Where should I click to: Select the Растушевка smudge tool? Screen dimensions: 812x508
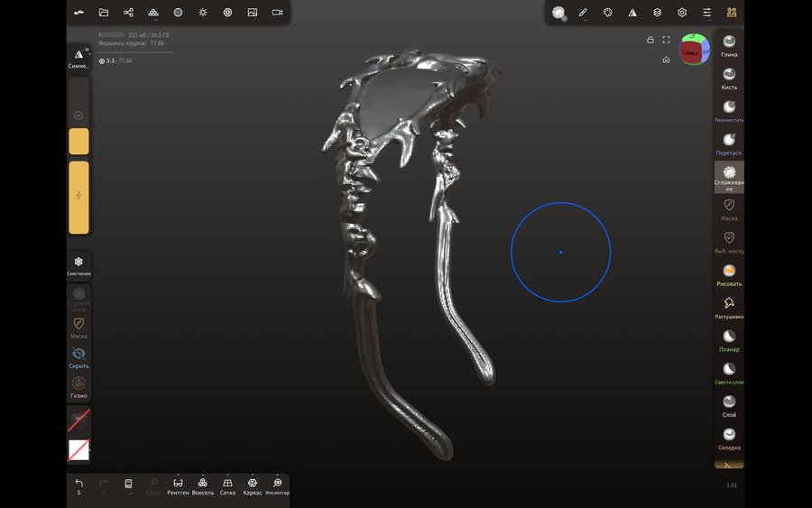point(729,308)
